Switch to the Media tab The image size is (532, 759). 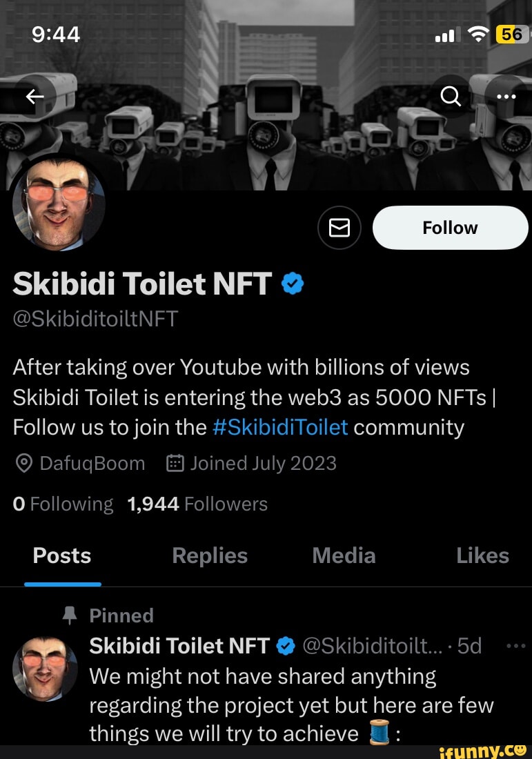pos(344,555)
